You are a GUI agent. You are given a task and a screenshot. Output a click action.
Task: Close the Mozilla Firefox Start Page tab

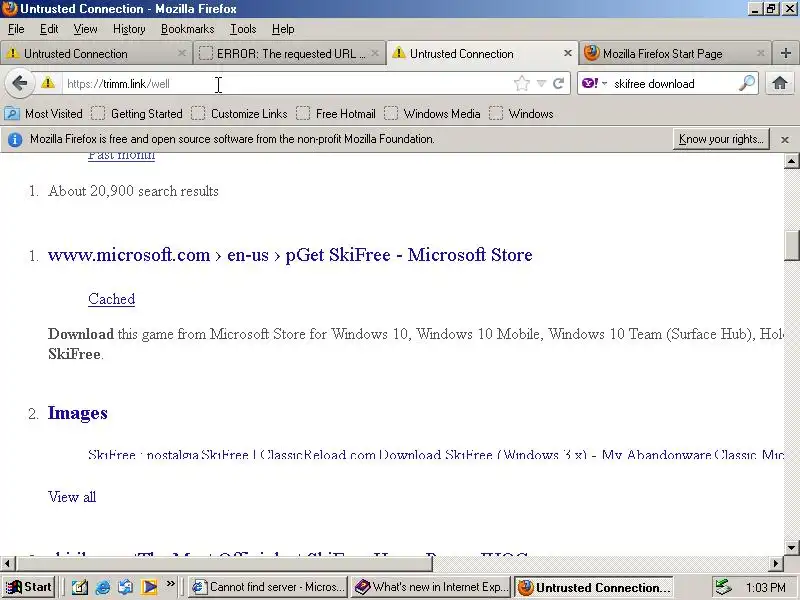point(761,53)
